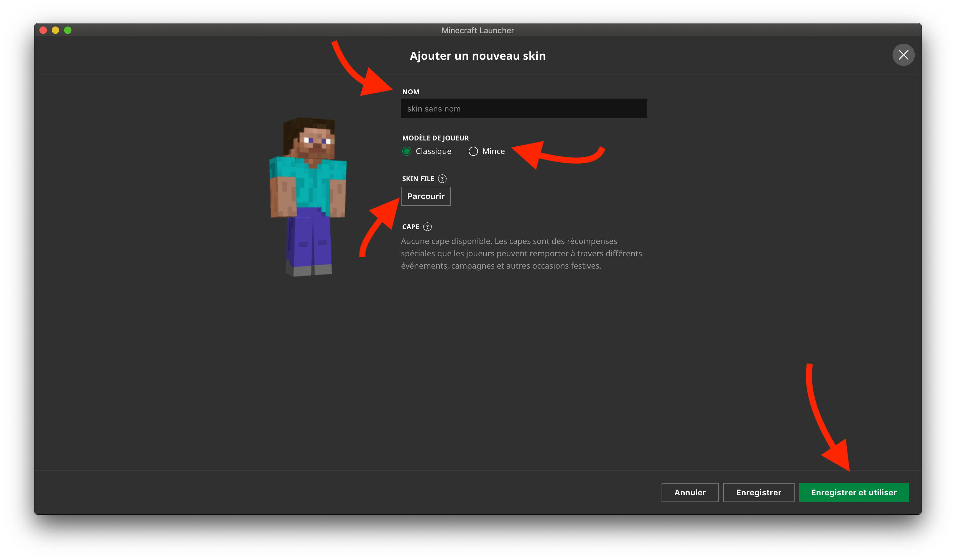Image resolution: width=956 pixels, height=560 pixels.
Task: Click the Annuler button
Action: pyautogui.click(x=690, y=493)
